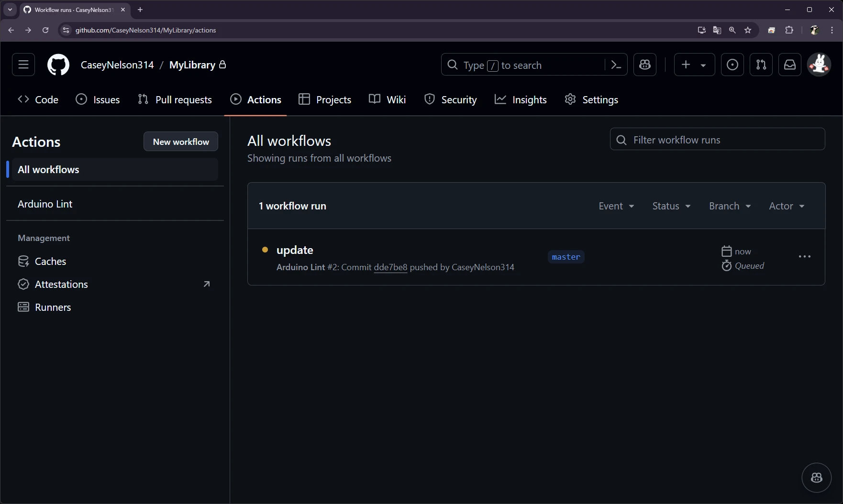The image size is (843, 504).
Task: Focus the Filter workflow runs field
Action: point(718,139)
